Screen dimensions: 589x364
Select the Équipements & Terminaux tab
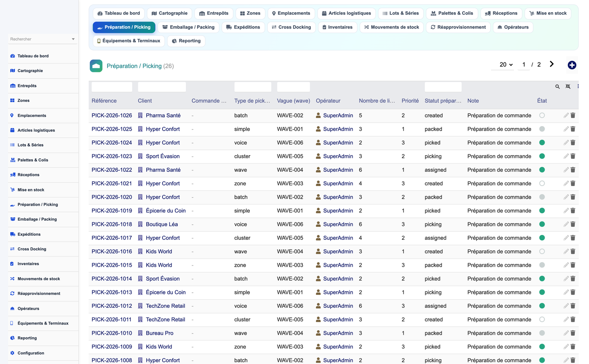[129, 41]
